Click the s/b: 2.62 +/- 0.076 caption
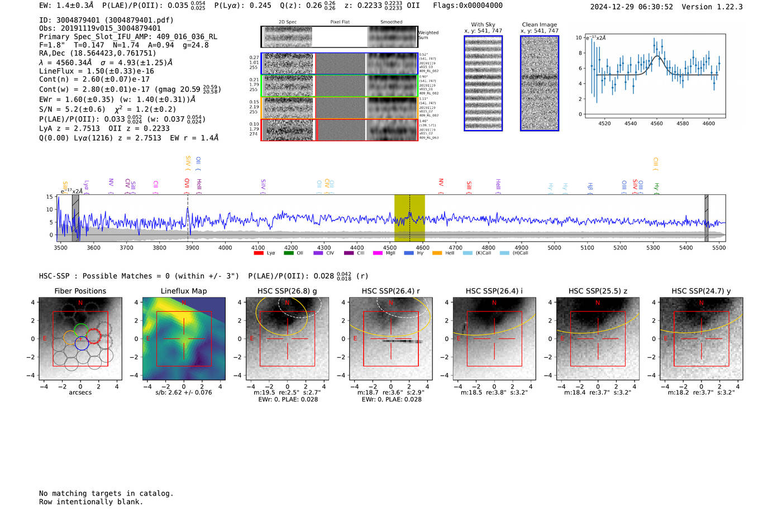 (184, 392)
